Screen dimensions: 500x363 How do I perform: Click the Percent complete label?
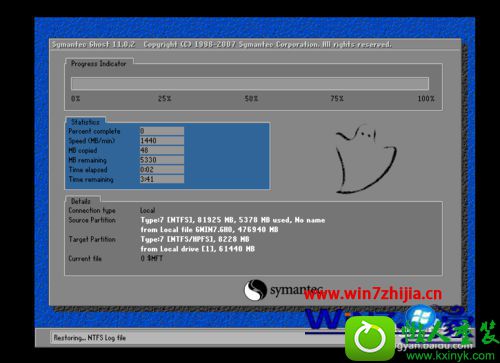(x=94, y=131)
